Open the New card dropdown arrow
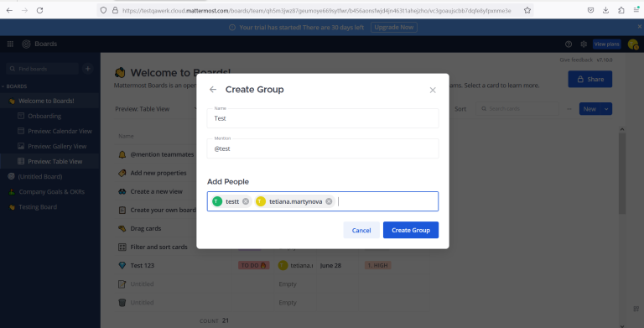This screenshot has width=644, height=328. (x=606, y=109)
